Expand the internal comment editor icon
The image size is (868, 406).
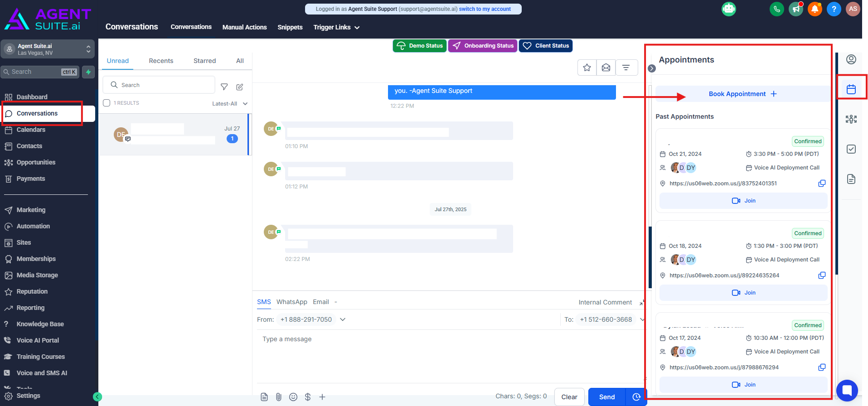[641, 302]
